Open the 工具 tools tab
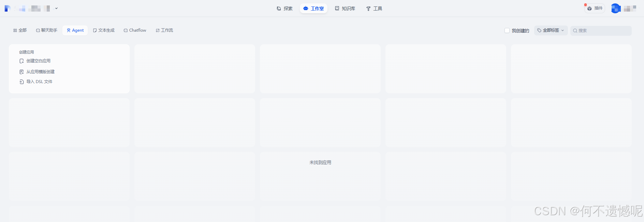 click(x=374, y=9)
